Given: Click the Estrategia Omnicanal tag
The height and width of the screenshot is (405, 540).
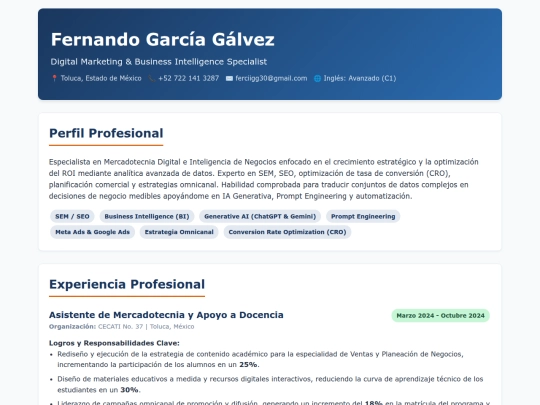Looking at the screenshot, I should tap(179, 232).
